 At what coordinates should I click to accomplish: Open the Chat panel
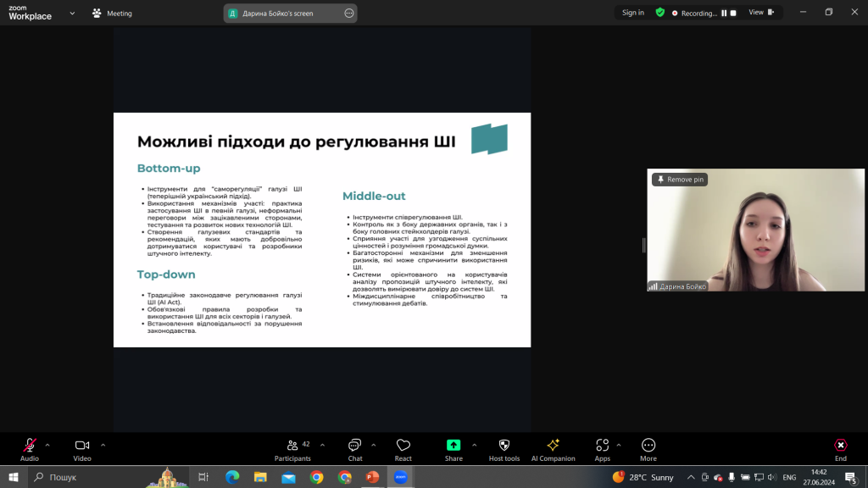(355, 449)
